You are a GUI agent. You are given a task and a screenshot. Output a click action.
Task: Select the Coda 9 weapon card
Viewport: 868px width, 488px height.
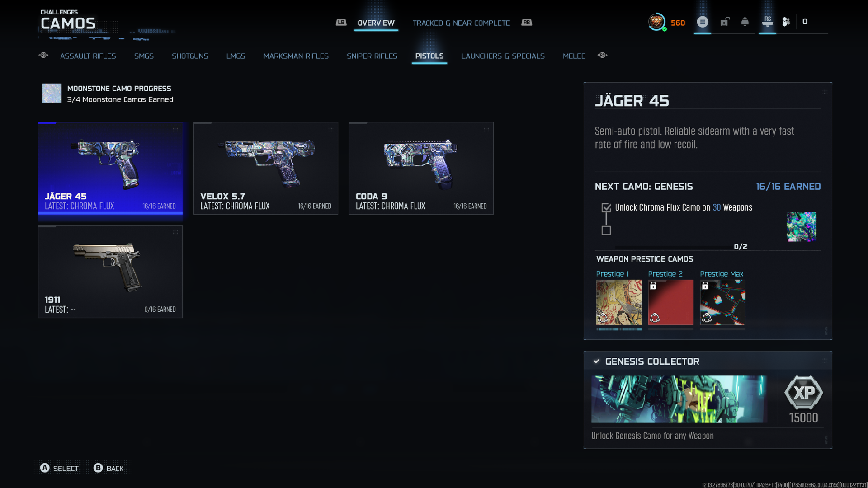click(421, 168)
